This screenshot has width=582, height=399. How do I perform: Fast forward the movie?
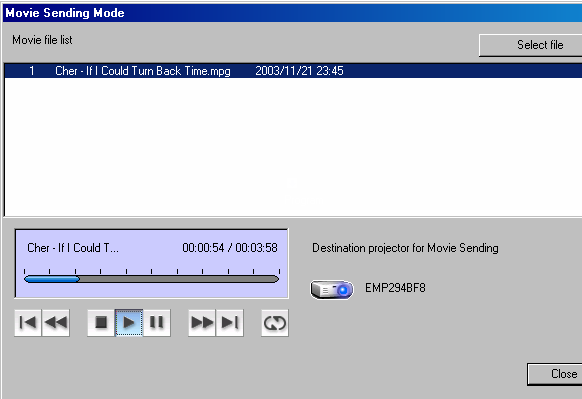(x=202, y=323)
